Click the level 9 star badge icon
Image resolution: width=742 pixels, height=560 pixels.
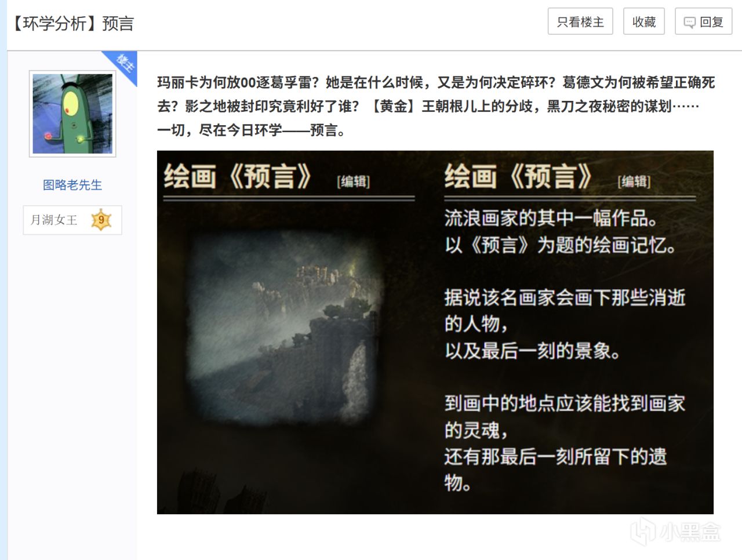[x=101, y=220]
